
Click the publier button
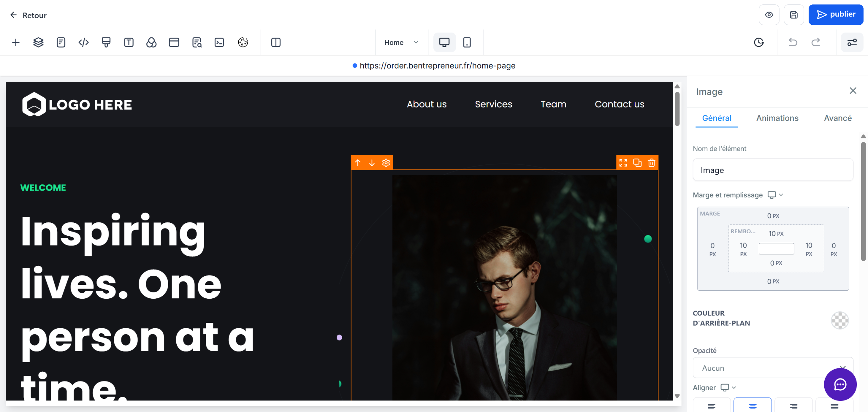point(836,15)
